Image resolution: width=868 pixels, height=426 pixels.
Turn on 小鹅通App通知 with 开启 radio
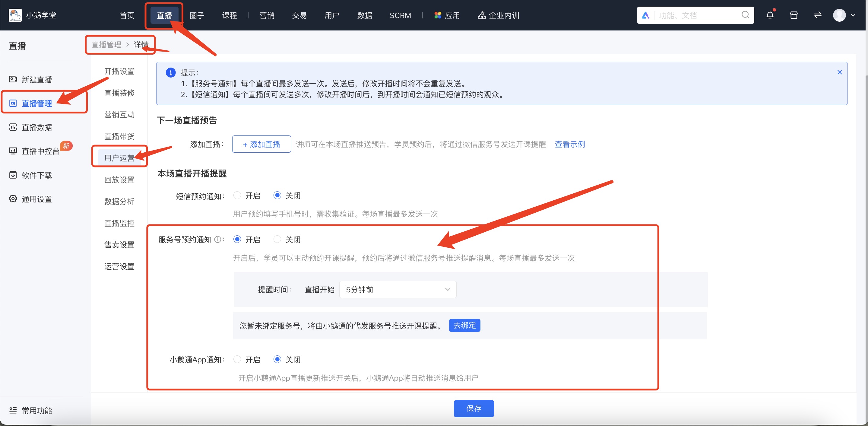237,360
